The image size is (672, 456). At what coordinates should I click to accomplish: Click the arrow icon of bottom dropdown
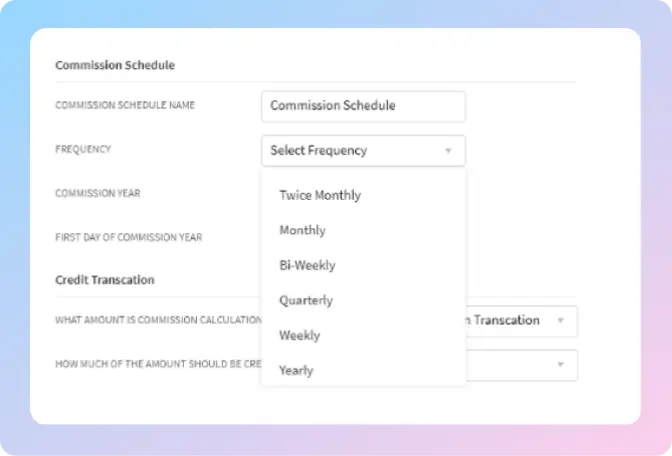click(x=560, y=365)
